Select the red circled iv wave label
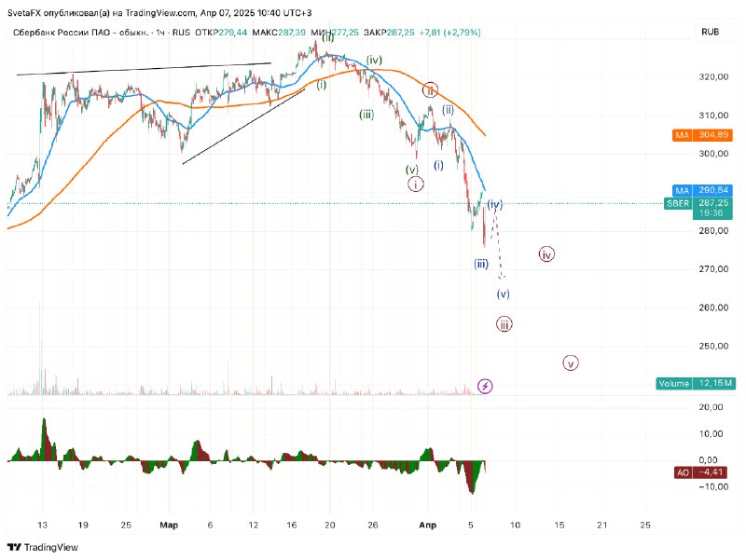 click(x=546, y=254)
